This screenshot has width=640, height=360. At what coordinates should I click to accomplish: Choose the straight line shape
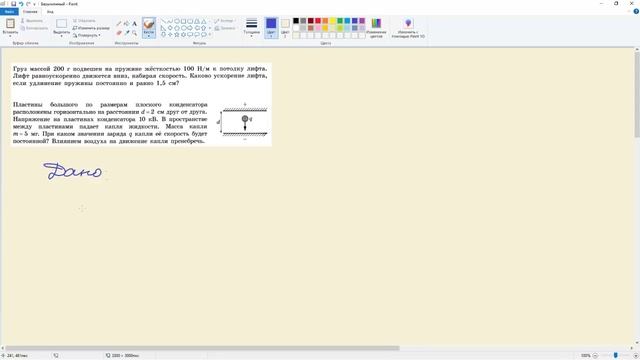click(x=163, y=21)
